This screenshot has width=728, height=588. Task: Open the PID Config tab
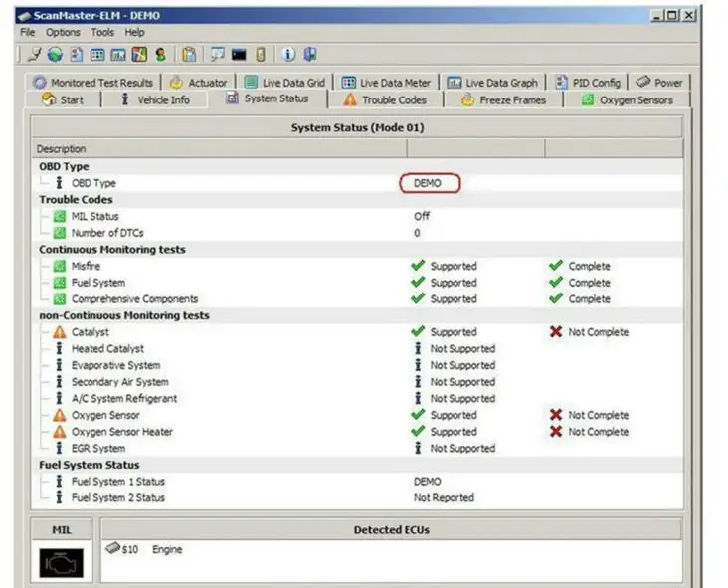click(588, 83)
